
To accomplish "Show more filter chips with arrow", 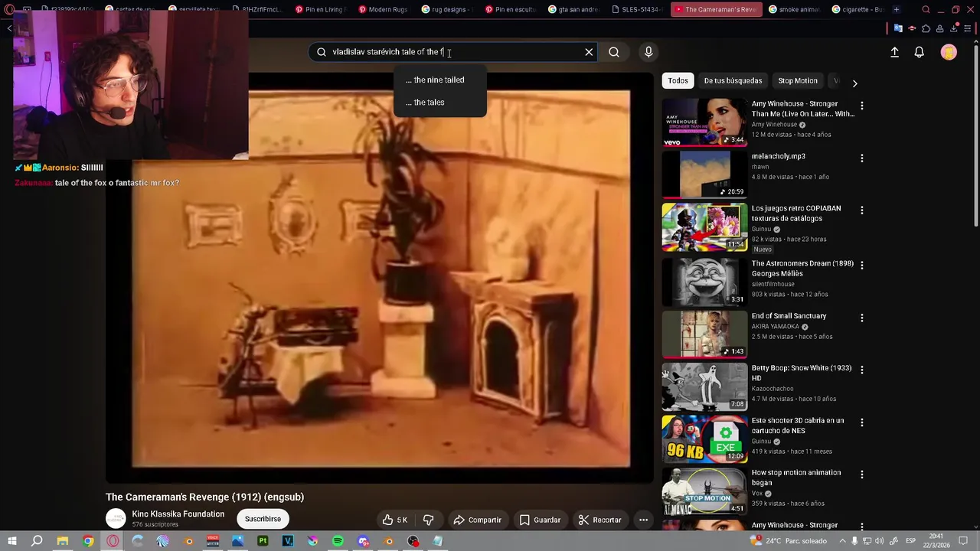I will pyautogui.click(x=854, y=83).
